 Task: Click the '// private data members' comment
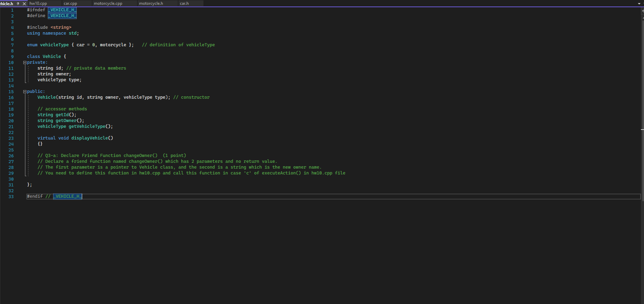[96, 68]
